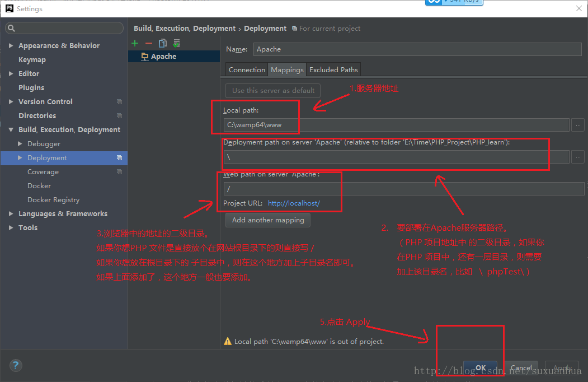Select Docker Registry settings page

pyautogui.click(x=53, y=200)
